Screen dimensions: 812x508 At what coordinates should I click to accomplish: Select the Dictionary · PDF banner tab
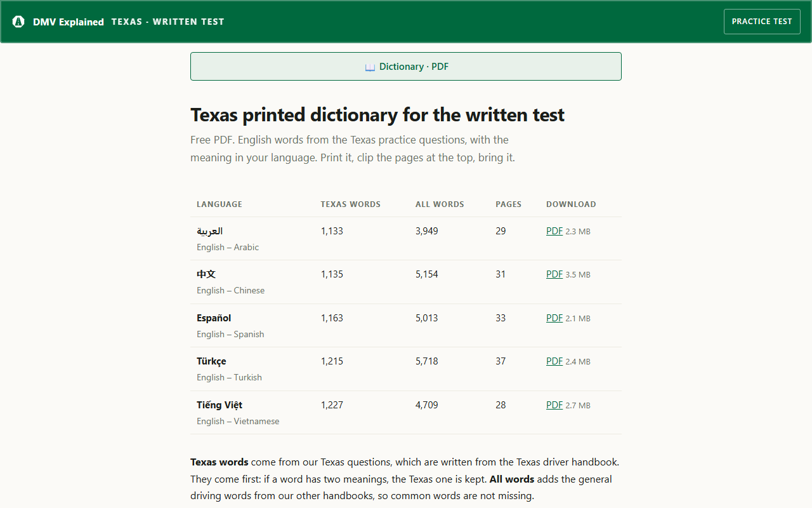(406, 67)
